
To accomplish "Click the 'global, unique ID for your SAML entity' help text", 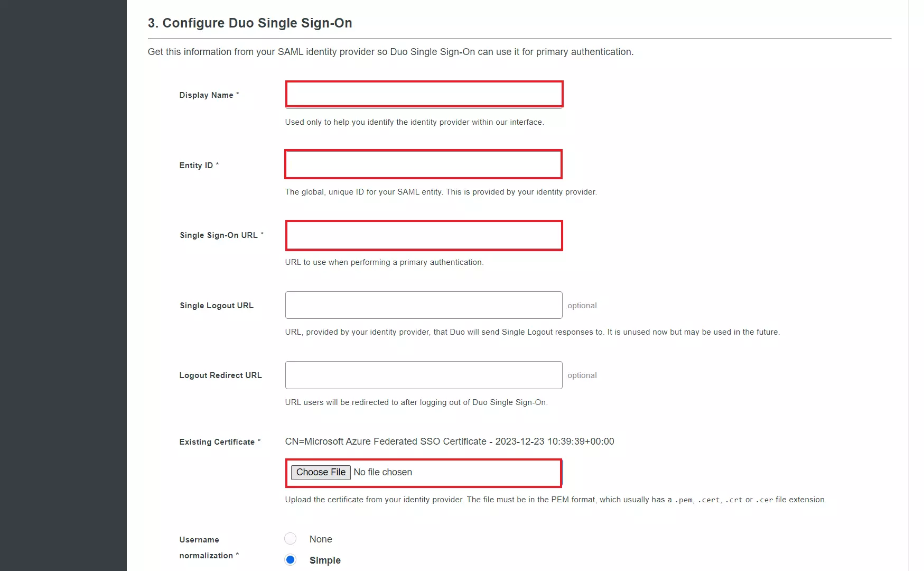I will 441,192.
